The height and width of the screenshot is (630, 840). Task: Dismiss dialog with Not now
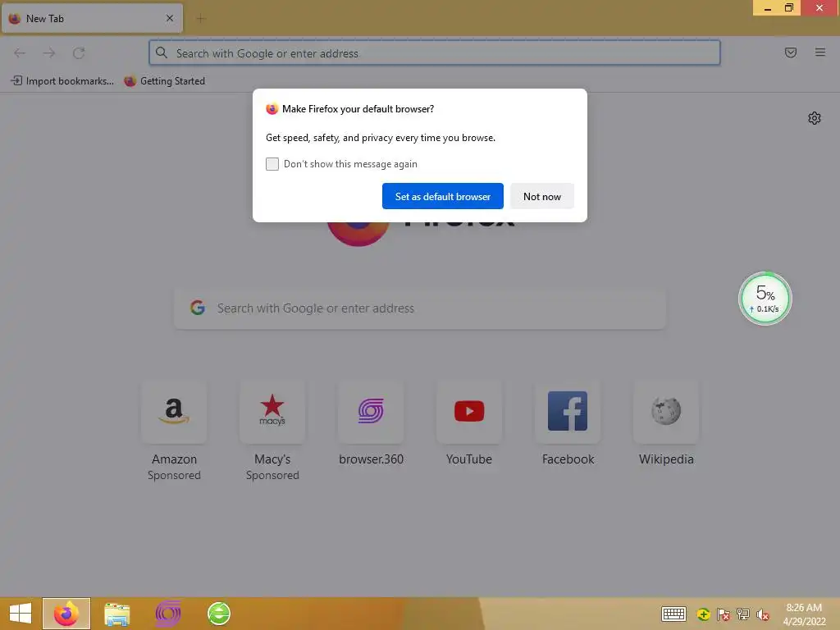tap(541, 196)
